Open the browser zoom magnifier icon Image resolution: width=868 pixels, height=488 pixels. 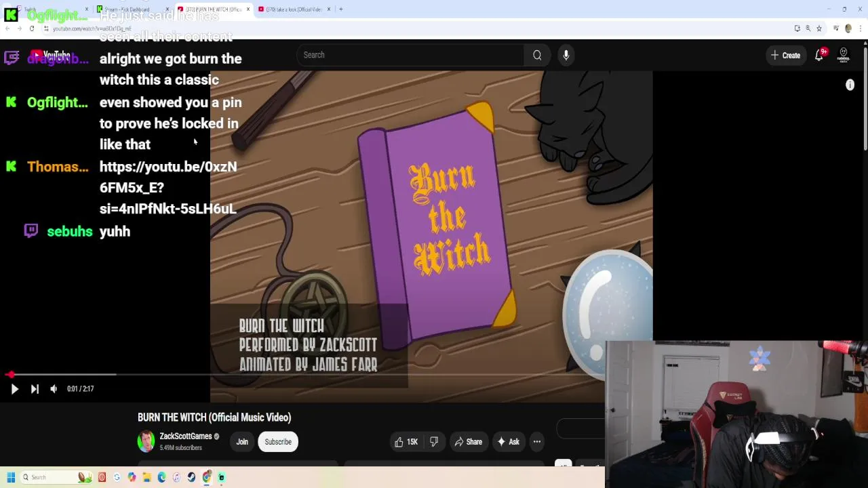tap(808, 28)
